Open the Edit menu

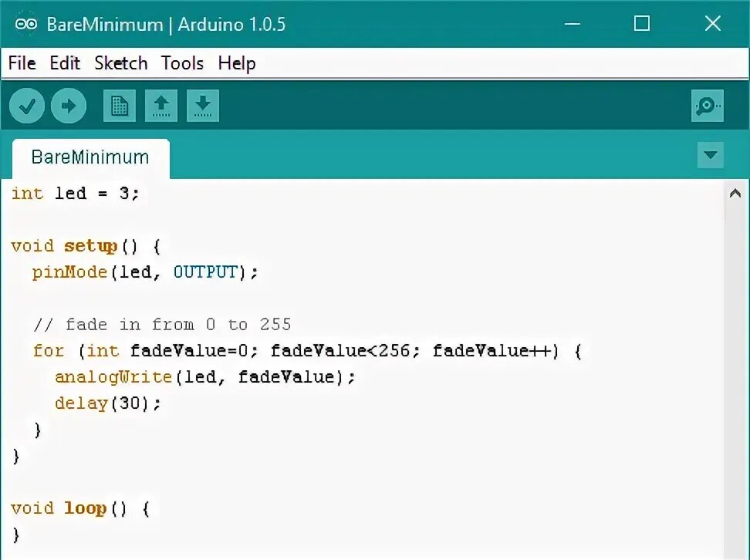pyautogui.click(x=65, y=63)
